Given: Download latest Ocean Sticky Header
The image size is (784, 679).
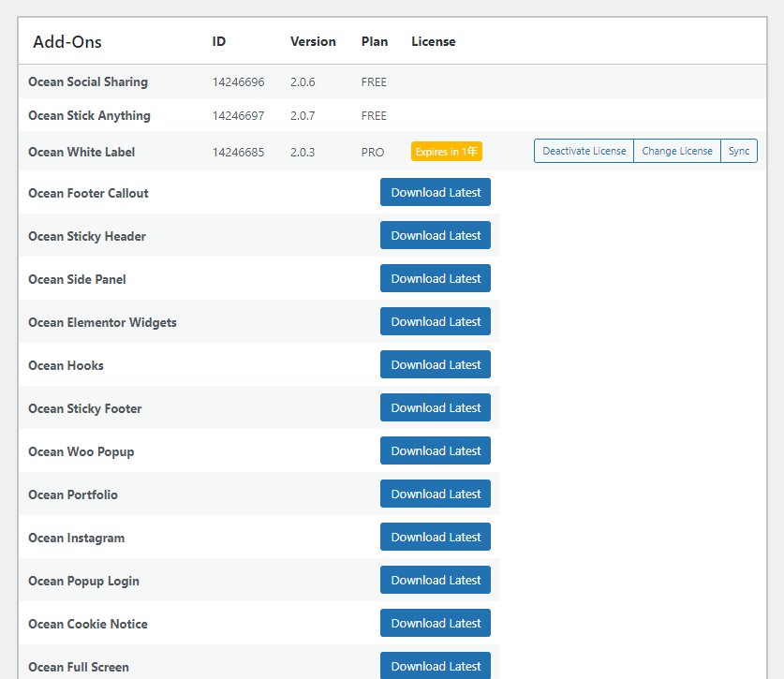Looking at the screenshot, I should coord(436,235).
